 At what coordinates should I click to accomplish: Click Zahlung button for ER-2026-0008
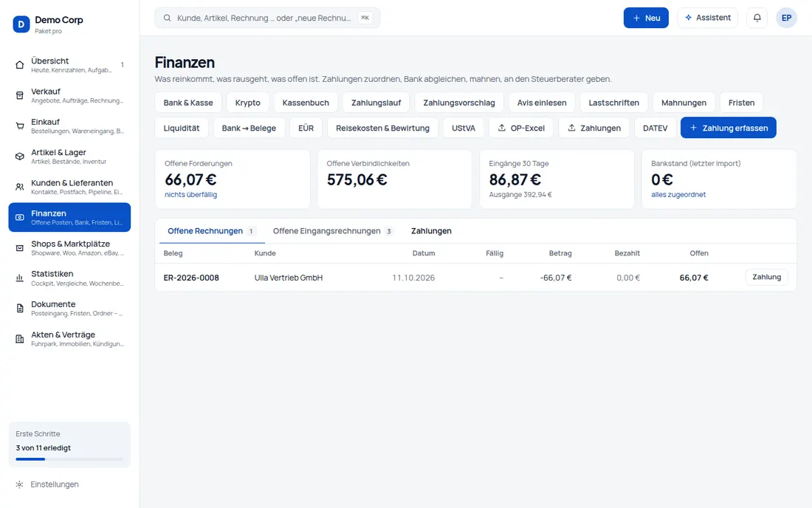click(x=766, y=277)
